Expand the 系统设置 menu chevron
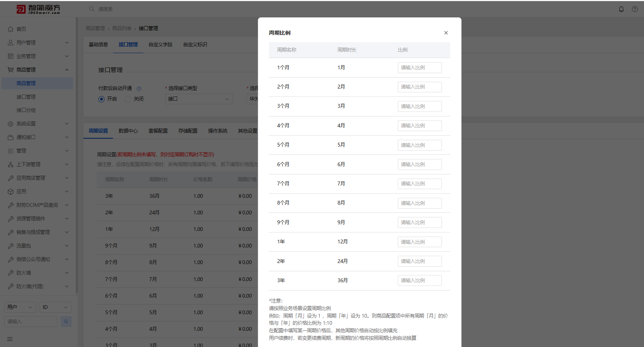644x347 pixels. point(67,124)
